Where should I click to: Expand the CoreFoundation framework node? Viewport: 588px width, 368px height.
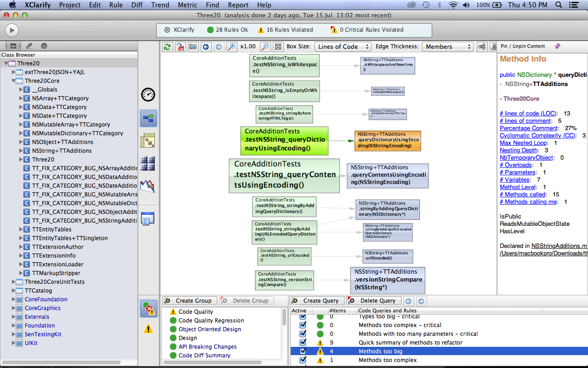tap(14, 299)
